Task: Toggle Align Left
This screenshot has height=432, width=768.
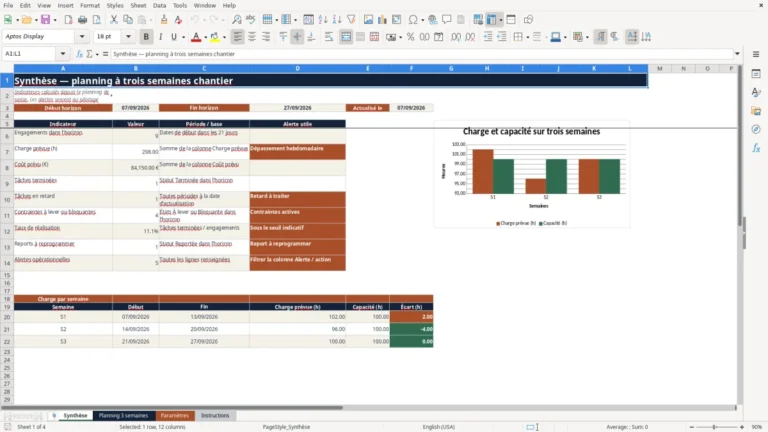Action: pyautogui.click(x=238, y=37)
